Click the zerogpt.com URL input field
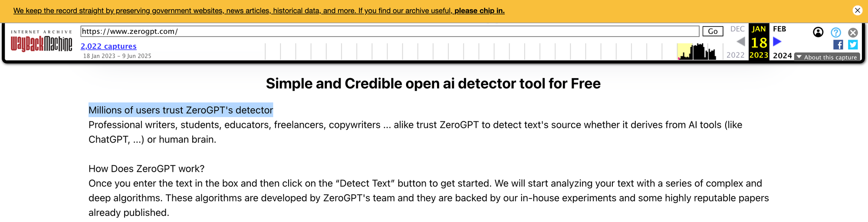Screen dimensions: 868x222 click(390, 31)
